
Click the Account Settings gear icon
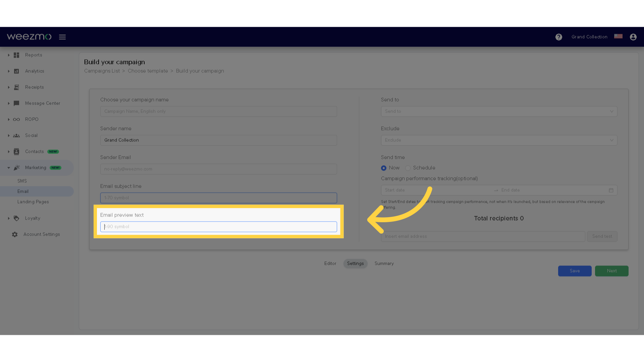[15, 234]
